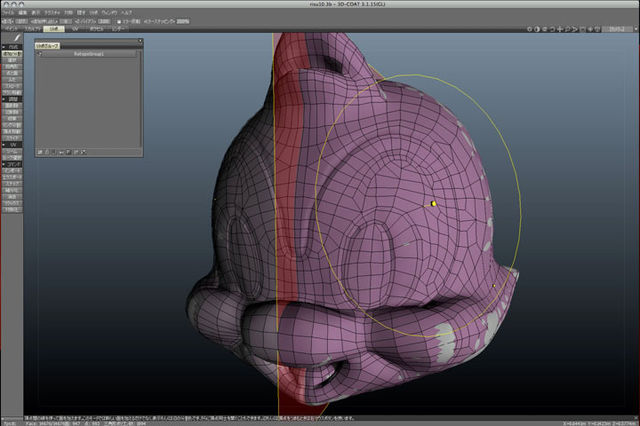The image size is (640, 426).
Task: Switch to the UV workspace tab
Action: (76, 30)
